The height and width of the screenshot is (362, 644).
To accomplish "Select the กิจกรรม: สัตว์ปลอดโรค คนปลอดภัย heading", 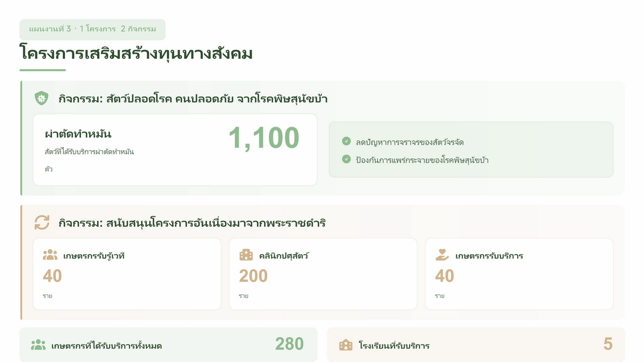I will coord(193,99).
